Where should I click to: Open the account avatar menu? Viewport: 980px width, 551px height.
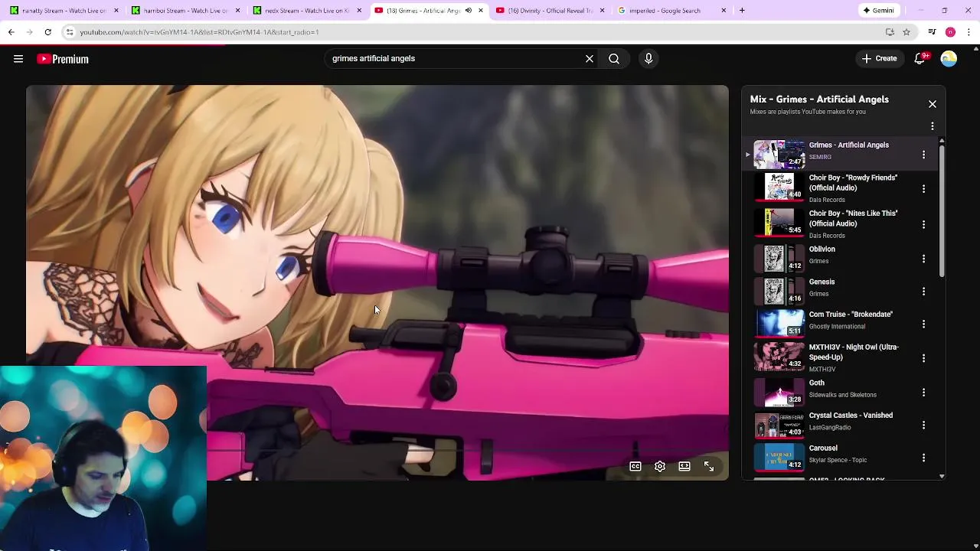point(949,59)
